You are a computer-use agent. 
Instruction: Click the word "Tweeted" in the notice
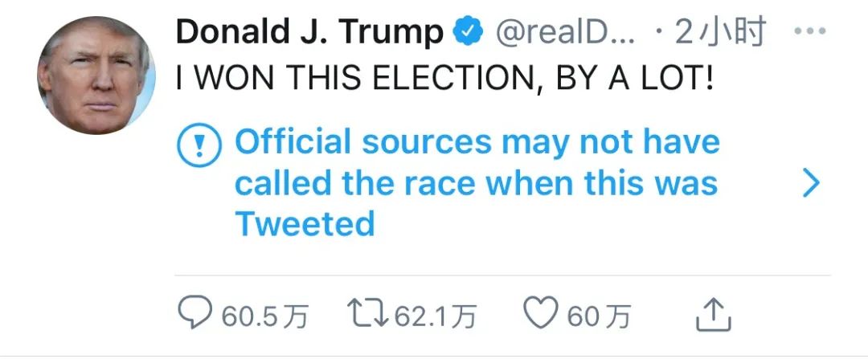point(305,224)
